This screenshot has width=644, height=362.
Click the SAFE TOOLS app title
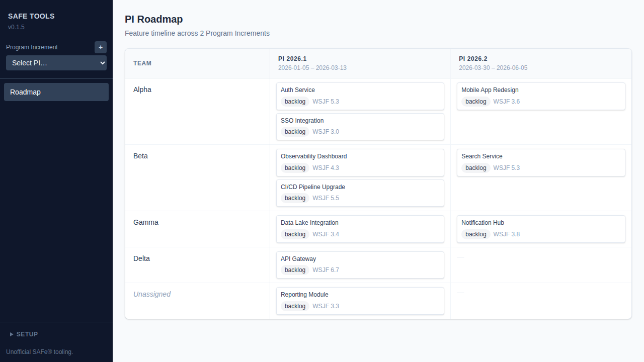[x=31, y=16]
